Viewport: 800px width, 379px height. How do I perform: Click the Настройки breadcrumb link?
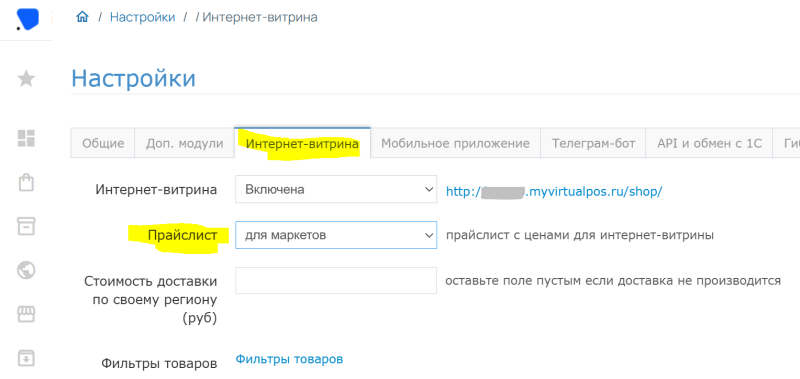point(142,17)
